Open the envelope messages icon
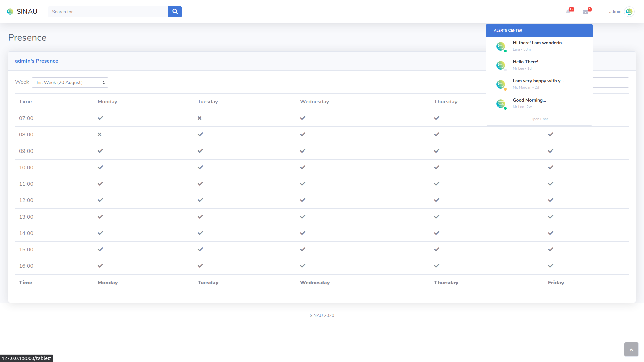The image size is (644, 362). 585,12
